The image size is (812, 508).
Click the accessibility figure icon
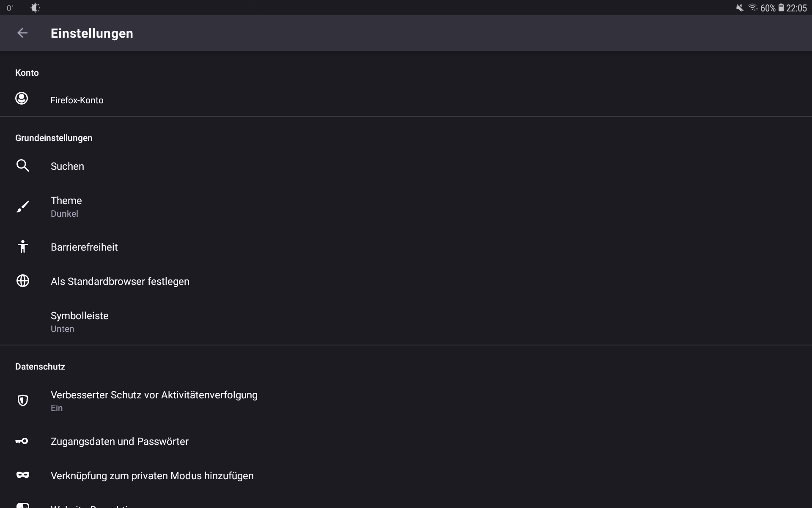pos(23,246)
